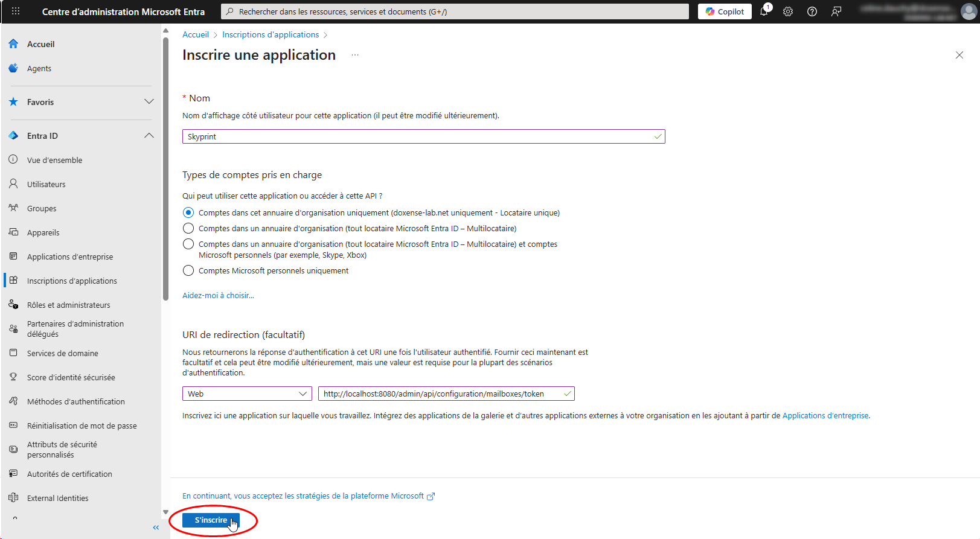Open the Web platform type dropdown
The width and height of the screenshot is (980, 539).
[x=247, y=394]
